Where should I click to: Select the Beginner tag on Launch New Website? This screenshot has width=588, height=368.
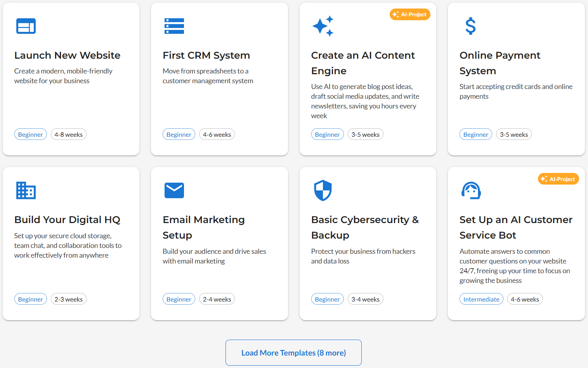pyautogui.click(x=30, y=134)
